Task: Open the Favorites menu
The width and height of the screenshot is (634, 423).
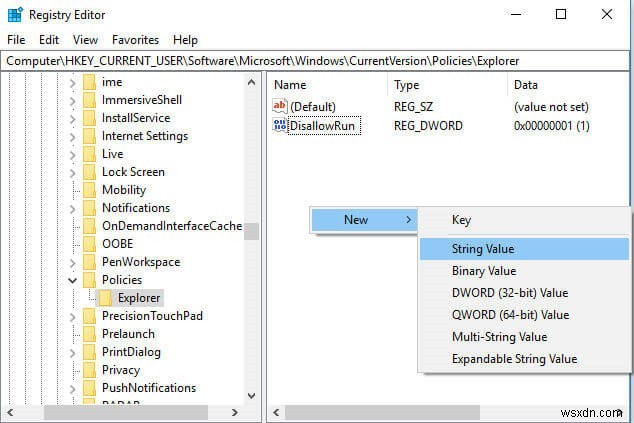Action: pos(135,40)
